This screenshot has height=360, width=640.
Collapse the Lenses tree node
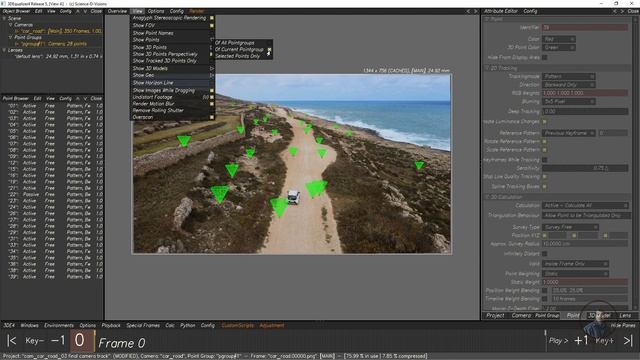[4, 50]
